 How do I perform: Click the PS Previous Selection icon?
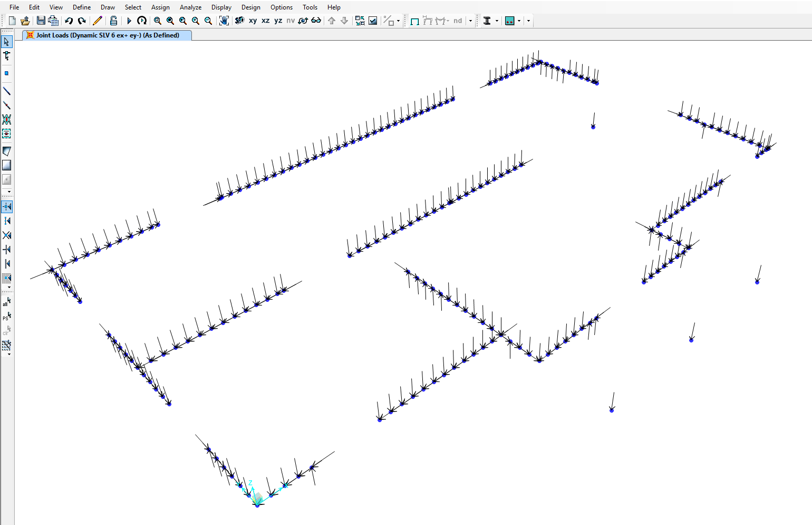(7, 316)
